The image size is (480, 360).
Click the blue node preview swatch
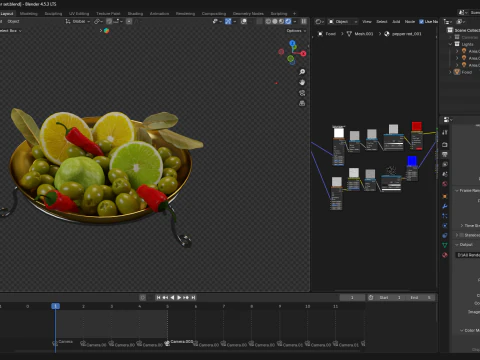point(412,161)
